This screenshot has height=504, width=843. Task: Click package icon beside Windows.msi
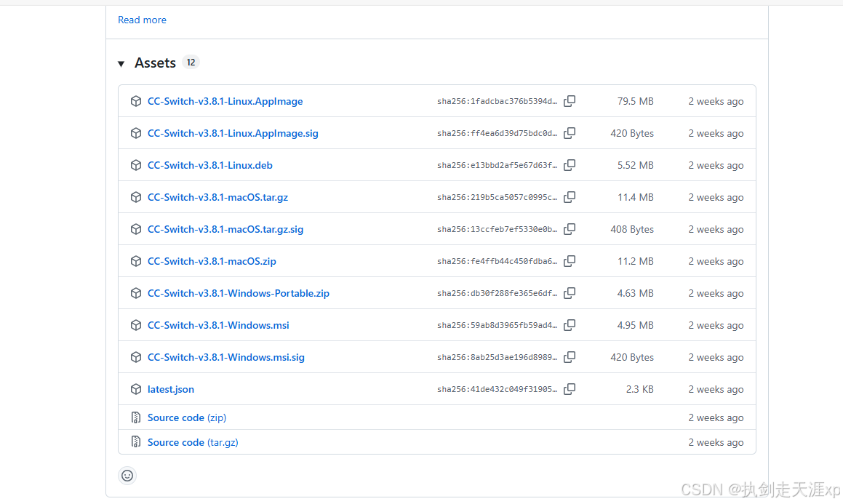(x=136, y=325)
